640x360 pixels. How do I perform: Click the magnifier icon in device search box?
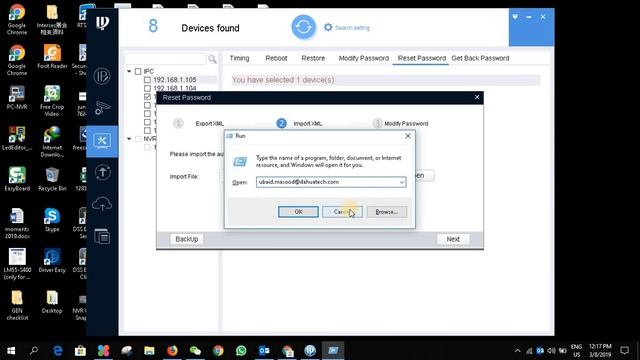212,59
